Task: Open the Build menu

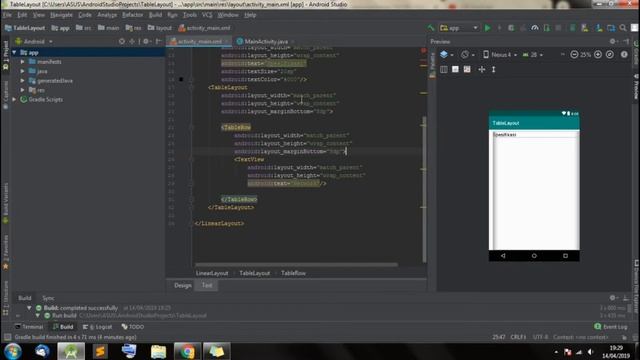Action: (155, 15)
